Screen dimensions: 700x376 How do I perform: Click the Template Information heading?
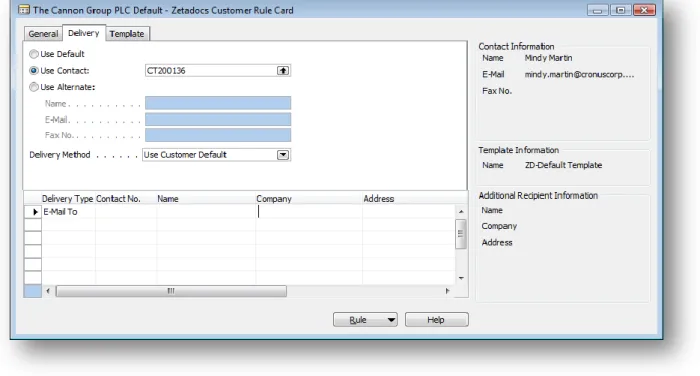pyautogui.click(x=518, y=150)
